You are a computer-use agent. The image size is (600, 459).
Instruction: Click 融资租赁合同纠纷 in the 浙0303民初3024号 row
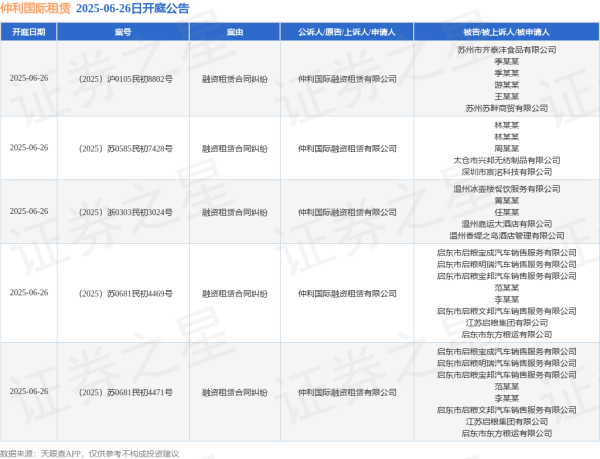click(235, 212)
